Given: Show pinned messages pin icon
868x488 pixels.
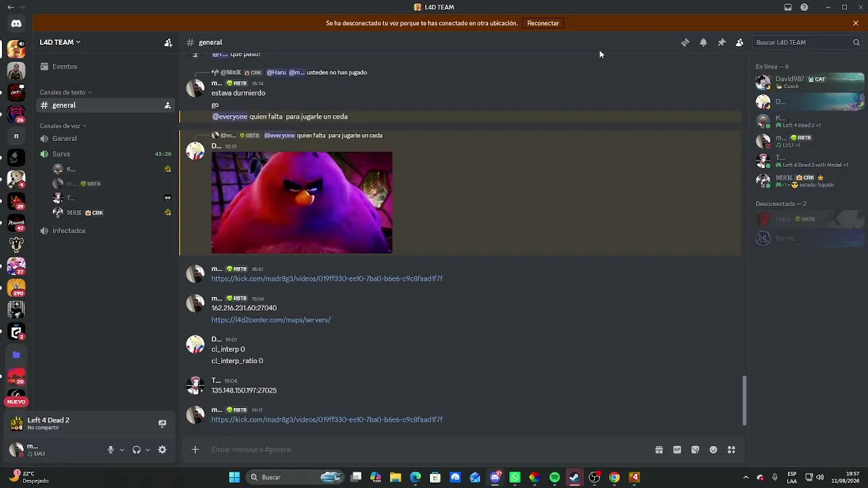Looking at the screenshot, I should tap(722, 42).
